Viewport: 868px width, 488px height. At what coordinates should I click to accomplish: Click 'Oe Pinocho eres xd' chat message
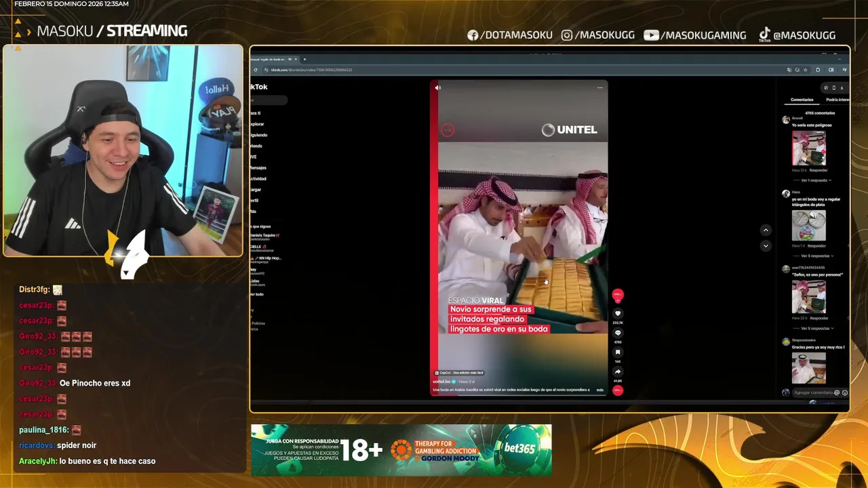(95, 383)
